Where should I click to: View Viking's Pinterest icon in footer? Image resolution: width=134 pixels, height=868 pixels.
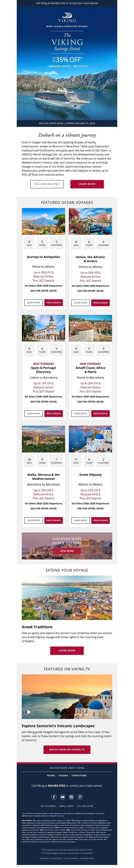pos(80,797)
